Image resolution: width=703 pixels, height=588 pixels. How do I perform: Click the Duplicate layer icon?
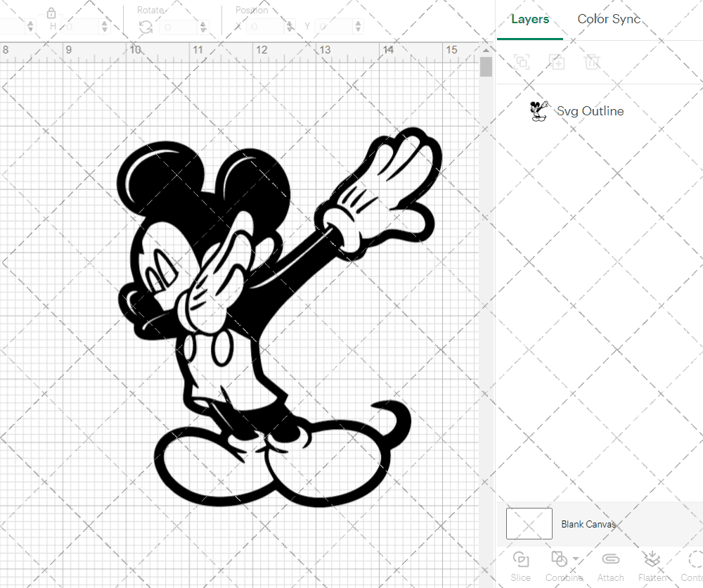click(557, 61)
